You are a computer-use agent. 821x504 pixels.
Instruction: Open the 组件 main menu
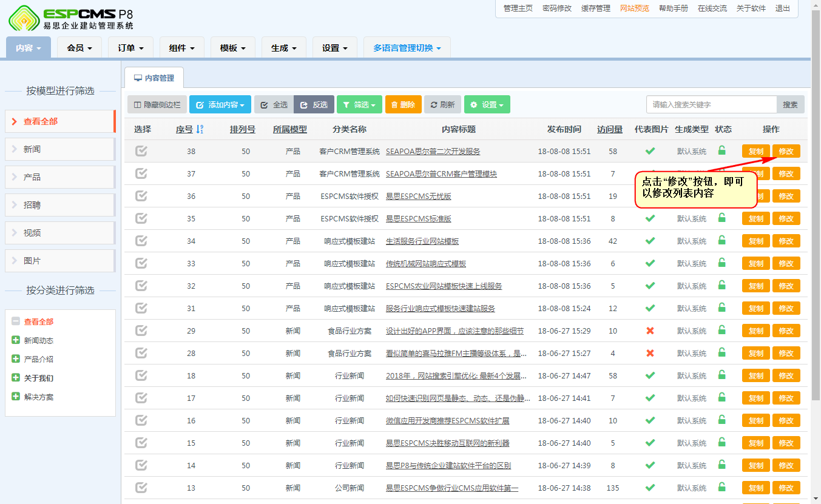[x=182, y=48]
